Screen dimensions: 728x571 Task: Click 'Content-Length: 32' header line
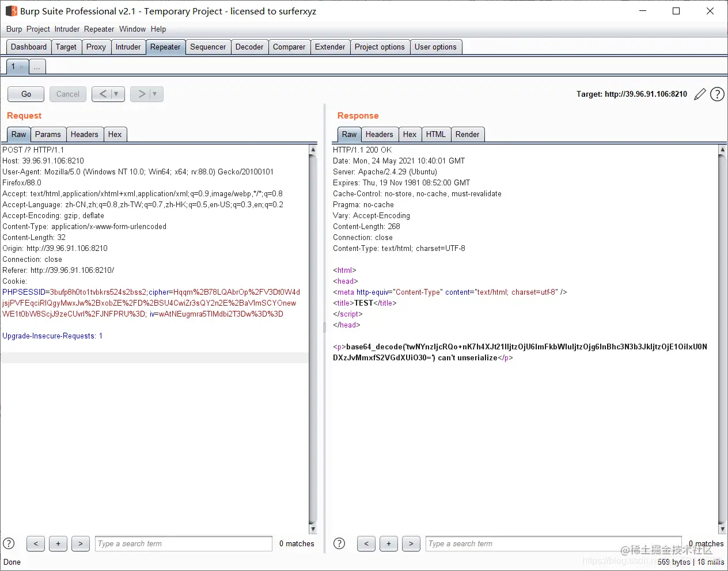(34, 237)
